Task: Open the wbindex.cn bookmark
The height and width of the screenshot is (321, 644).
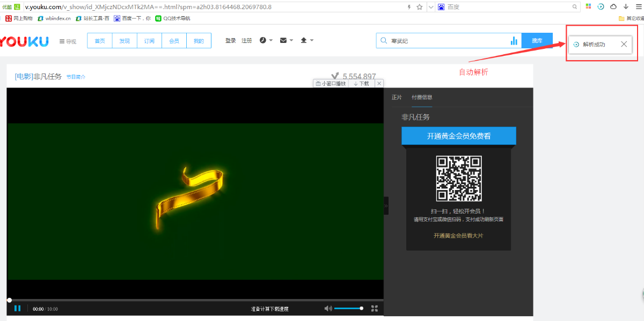Action: point(54,18)
